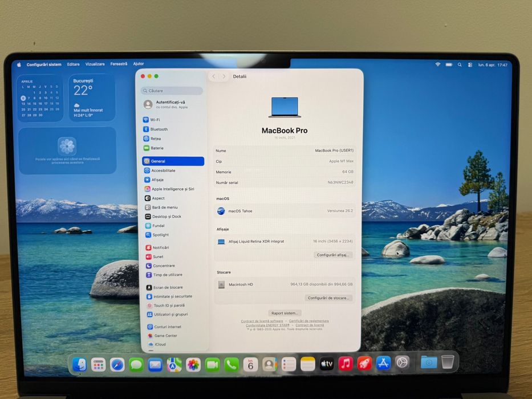The image size is (532, 399).
Task: Open Apple TV in the Dock
Action: pos(326,364)
